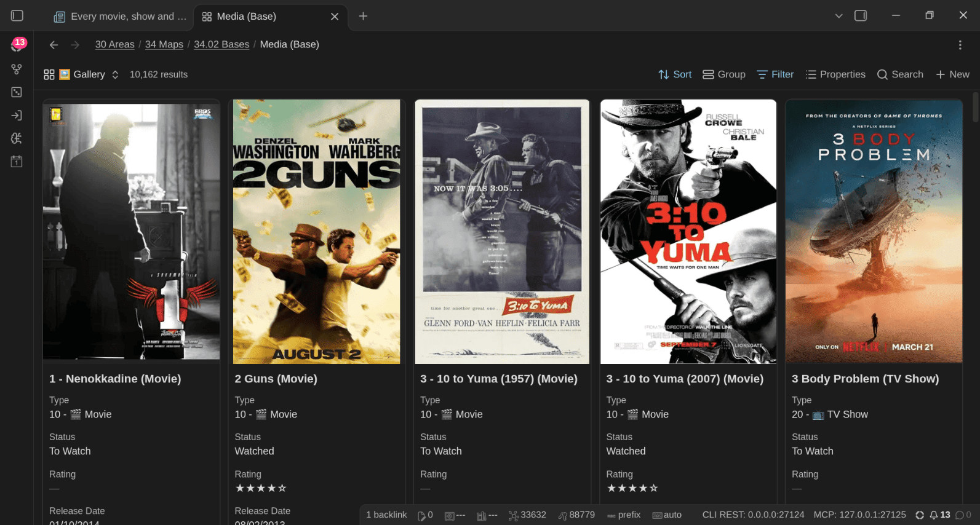This screenshot has width=980, height=525.
Task: Create a New base entry
Action: 952,74
